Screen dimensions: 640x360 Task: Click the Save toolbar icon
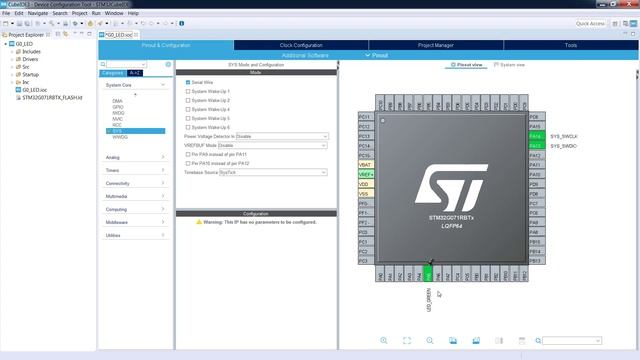point(19,23)
